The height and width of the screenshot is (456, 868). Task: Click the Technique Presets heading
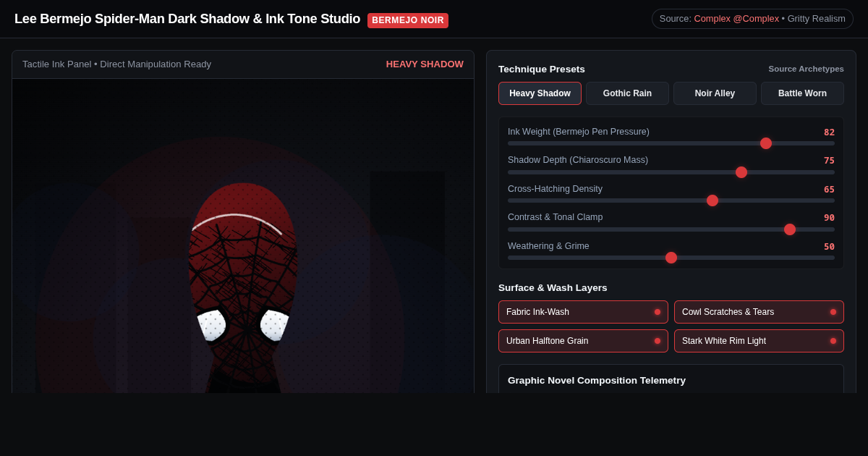pos(542,69)
